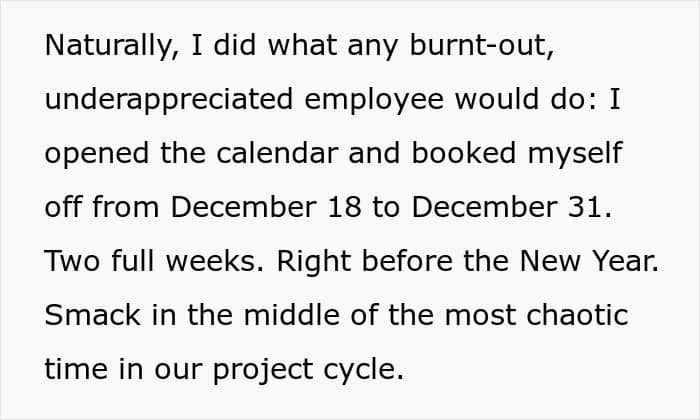Select the word "underappreciated"

click(x=169, y=100)
